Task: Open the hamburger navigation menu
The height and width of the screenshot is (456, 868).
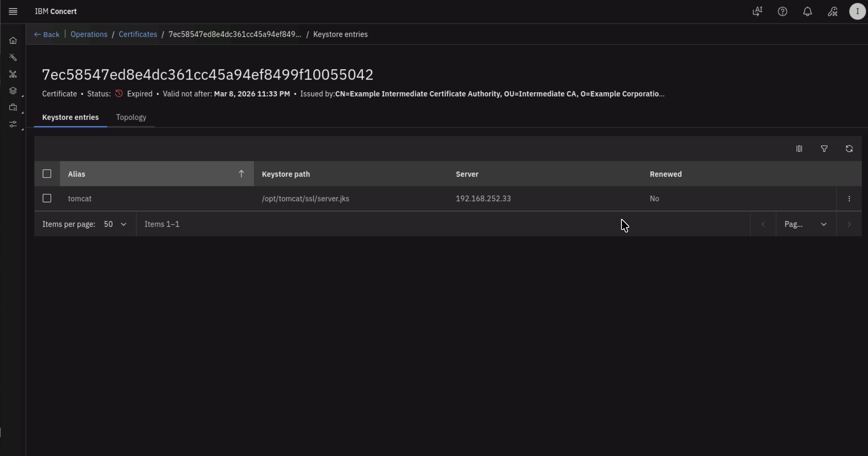Action: tap(13, 12)
